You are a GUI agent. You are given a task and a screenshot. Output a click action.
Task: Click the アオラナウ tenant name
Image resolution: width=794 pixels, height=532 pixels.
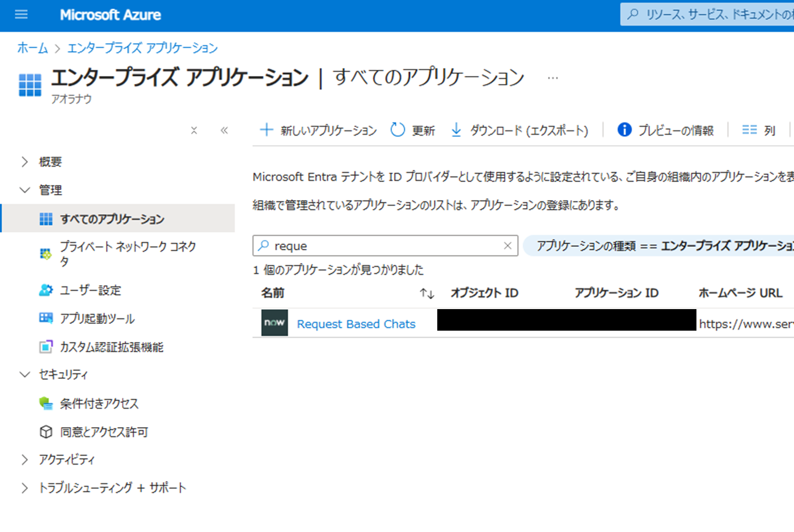coord(71,99)
